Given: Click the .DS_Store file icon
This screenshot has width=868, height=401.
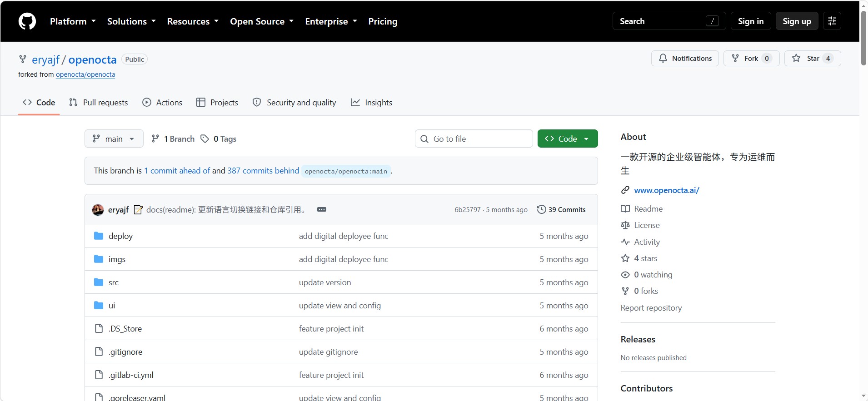Looking at the screenshot, I should click(x=99, y=328).
